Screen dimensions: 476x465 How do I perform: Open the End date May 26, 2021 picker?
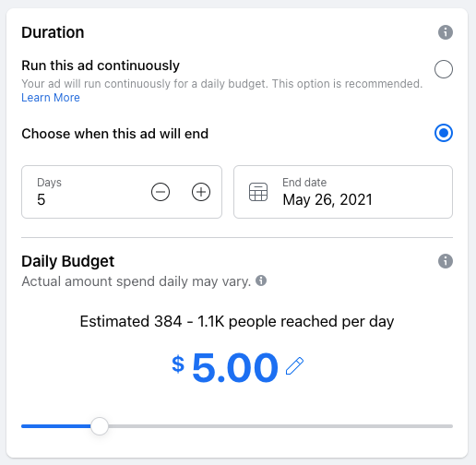343,192
